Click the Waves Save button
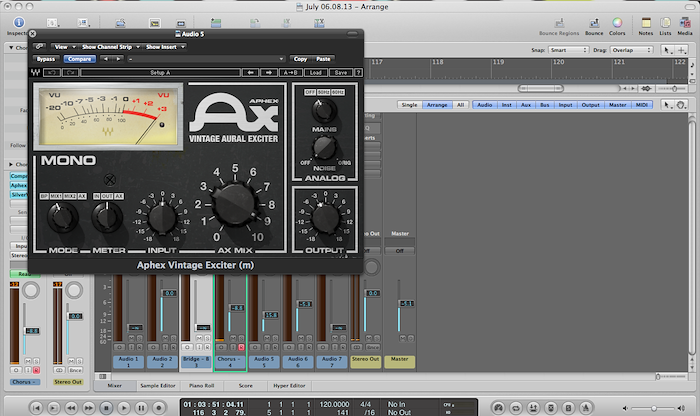Image resolution: width=700 pixels, height=416 pixels. tap(341, 72)
